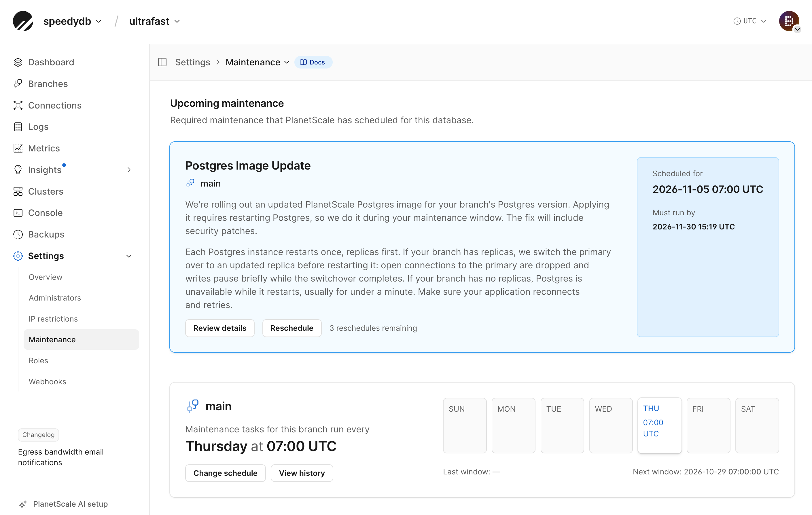Open the Branches sidebar item
The width and height of the screenshot is (812, 515).
coord(48,83)
